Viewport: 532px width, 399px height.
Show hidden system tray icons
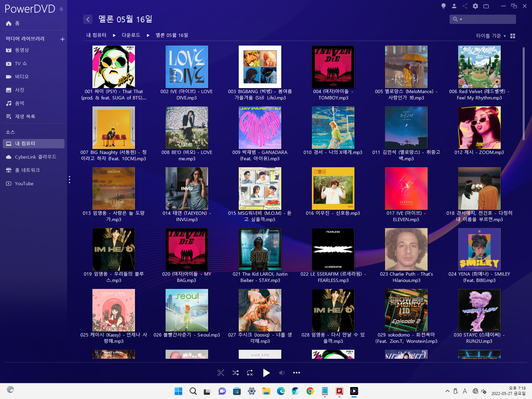(448, 391)
